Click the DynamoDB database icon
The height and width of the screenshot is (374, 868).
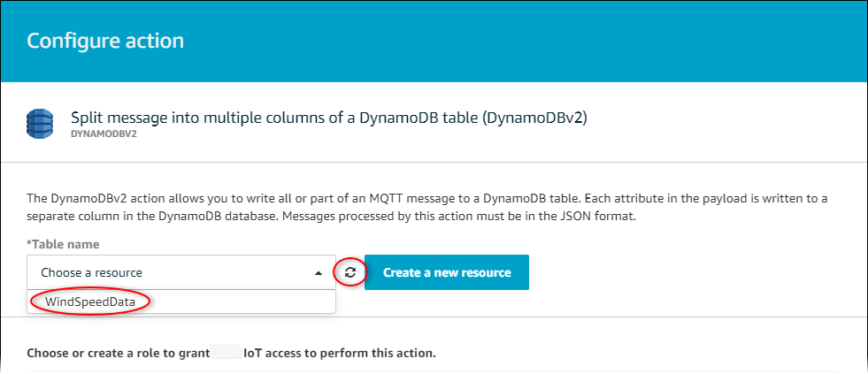40,124
